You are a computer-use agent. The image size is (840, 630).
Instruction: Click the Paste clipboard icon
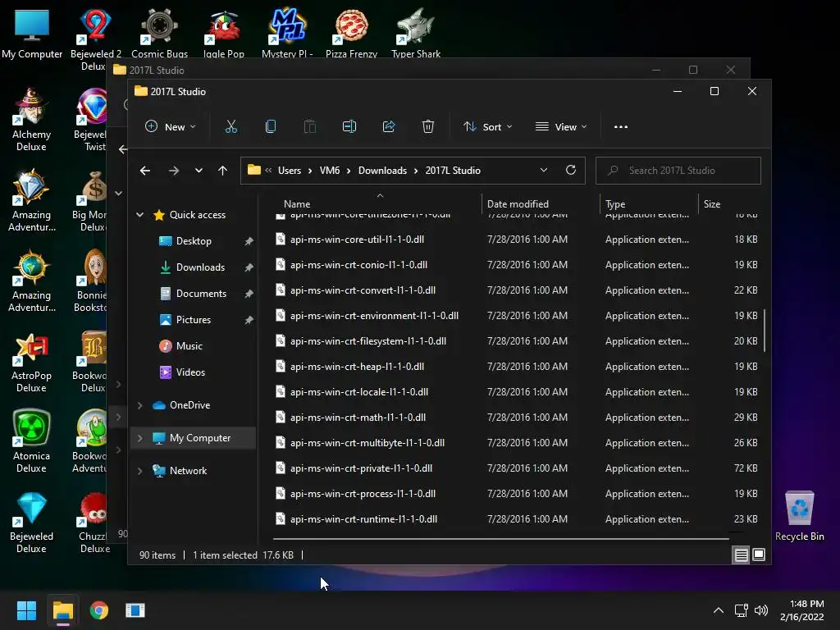point(309,127)
